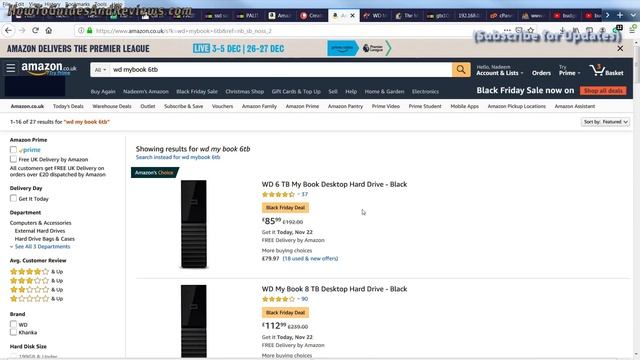640x360 pixels.
Task: Select the Khanka brand checkbox
Action: (x=13, y=332)
